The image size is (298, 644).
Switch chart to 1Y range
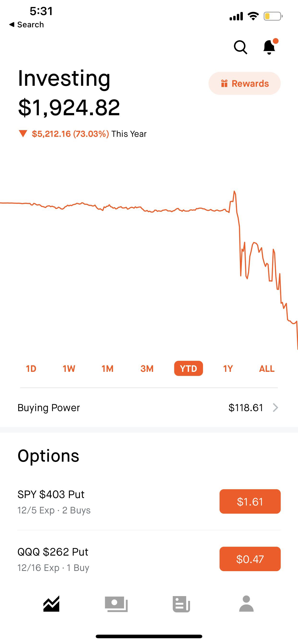coord(228,368)
